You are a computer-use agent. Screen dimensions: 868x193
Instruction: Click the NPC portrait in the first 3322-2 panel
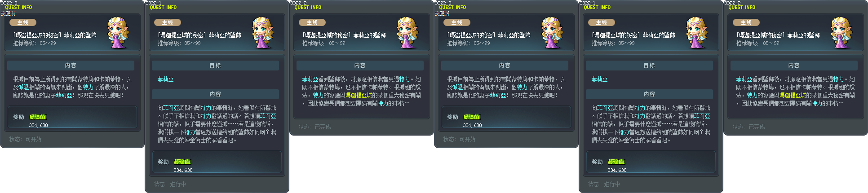tap(409, 33)
